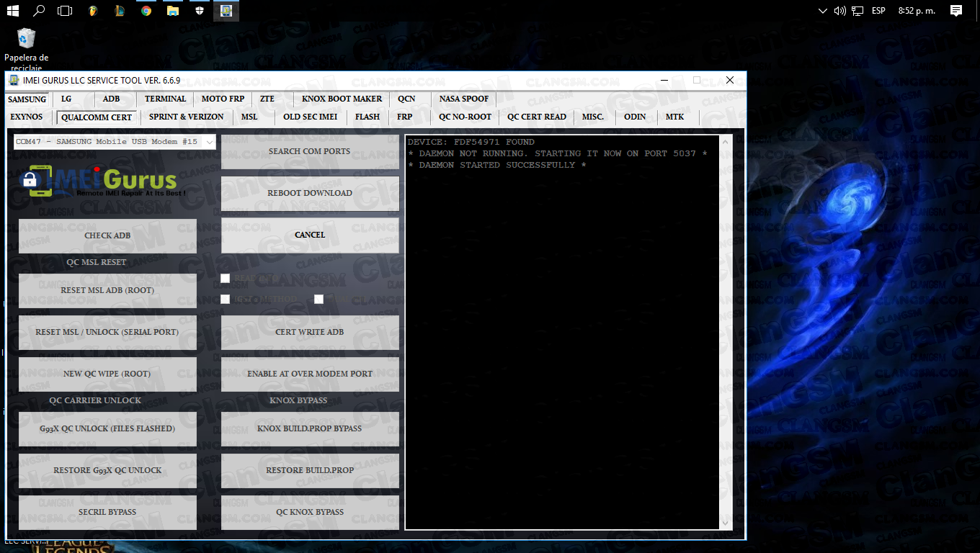Open the volume control in tray
The image size is (980, 553).
coord(839,11)
